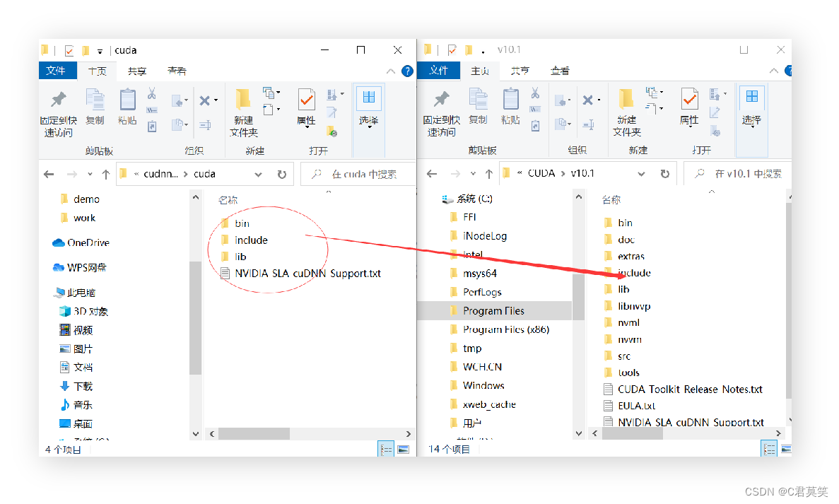Open File tab in v10.1 window
The width and height of the screenshot is (839, 504).
[438, 70]
